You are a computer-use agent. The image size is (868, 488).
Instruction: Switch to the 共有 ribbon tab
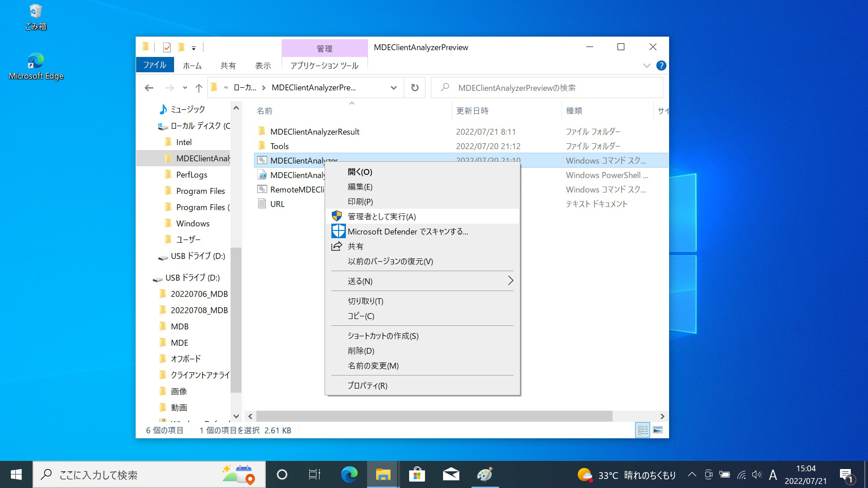coord(228,66)
